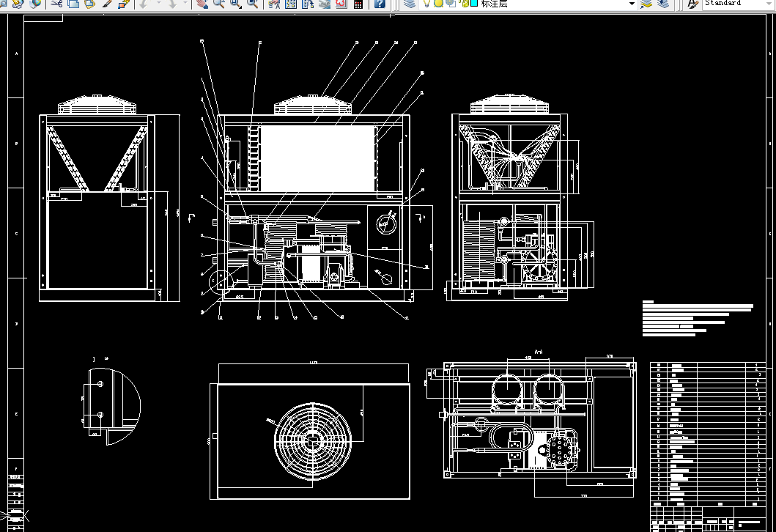Open the QuickCalc calculator icon

coord(358,4)
